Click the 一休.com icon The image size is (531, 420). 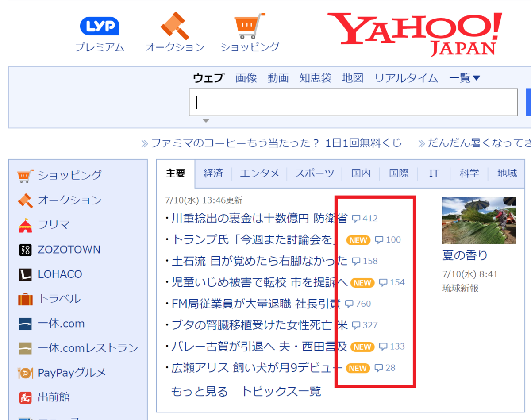click(25, 324)
